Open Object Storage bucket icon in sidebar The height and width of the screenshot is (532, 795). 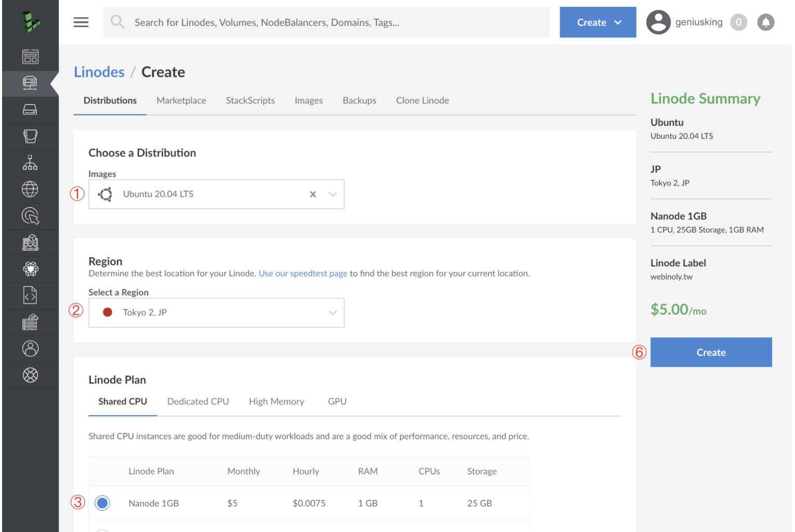click(x=30, y=136)
